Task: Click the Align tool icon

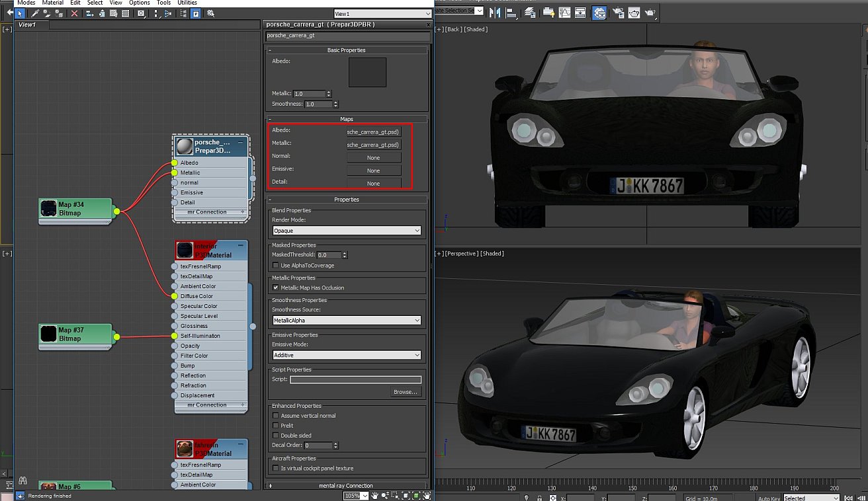Action: (x=511, y=12)
